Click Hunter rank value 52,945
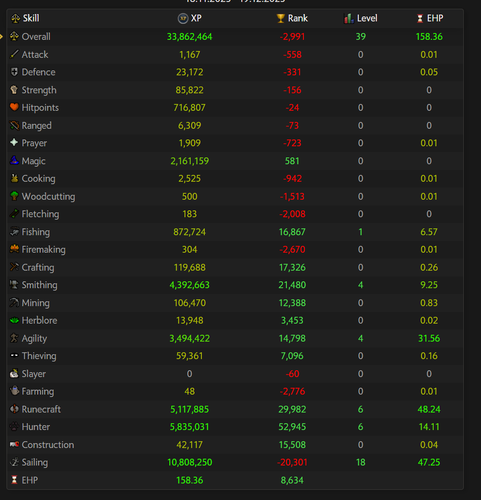Screen dimensions: 481x500 (292, 427)
